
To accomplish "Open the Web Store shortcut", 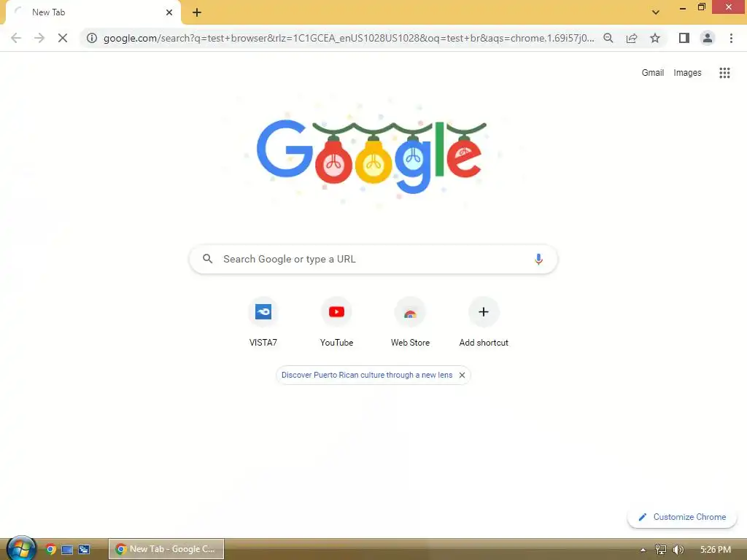I will coord(410,322).
